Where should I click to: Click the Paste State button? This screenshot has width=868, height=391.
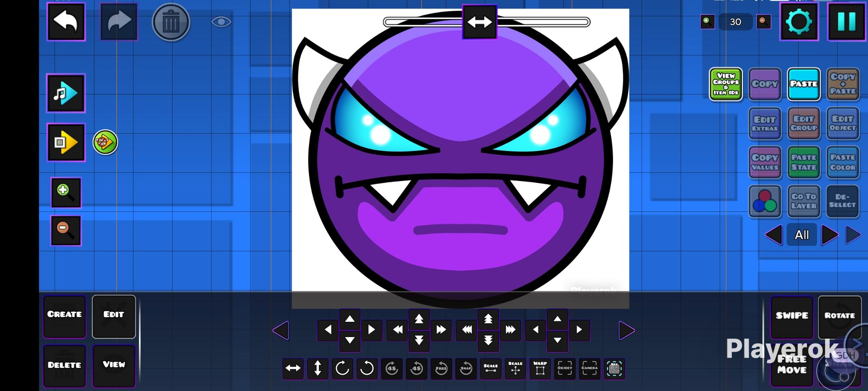pos(804,162)
